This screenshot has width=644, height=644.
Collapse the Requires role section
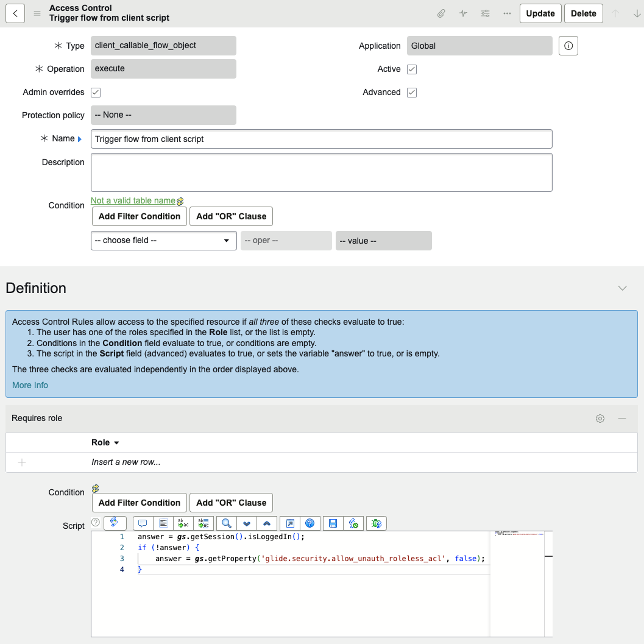pyautogui.click(x=621, y=419)
